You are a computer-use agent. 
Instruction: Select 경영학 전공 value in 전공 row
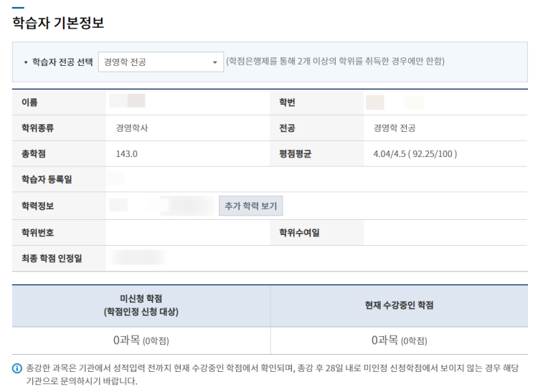point(395,128)
